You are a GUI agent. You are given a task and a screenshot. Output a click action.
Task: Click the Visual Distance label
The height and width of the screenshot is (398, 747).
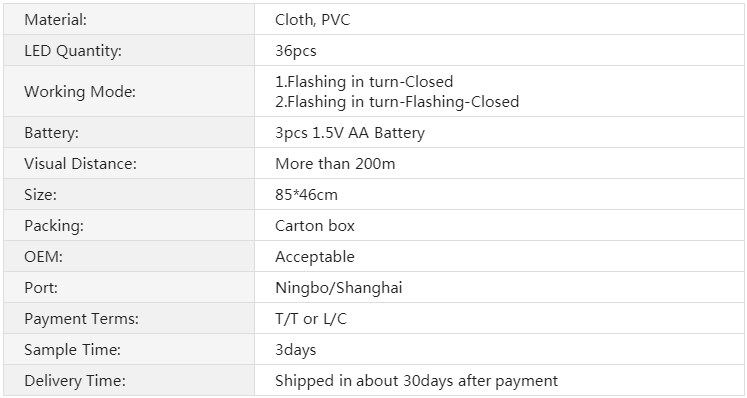pos(80,163)
